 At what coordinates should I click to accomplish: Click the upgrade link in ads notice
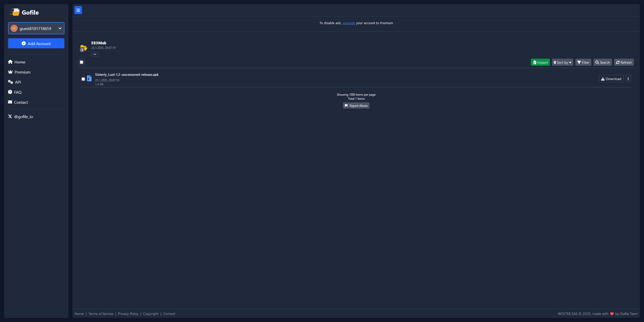coord(349,23)
